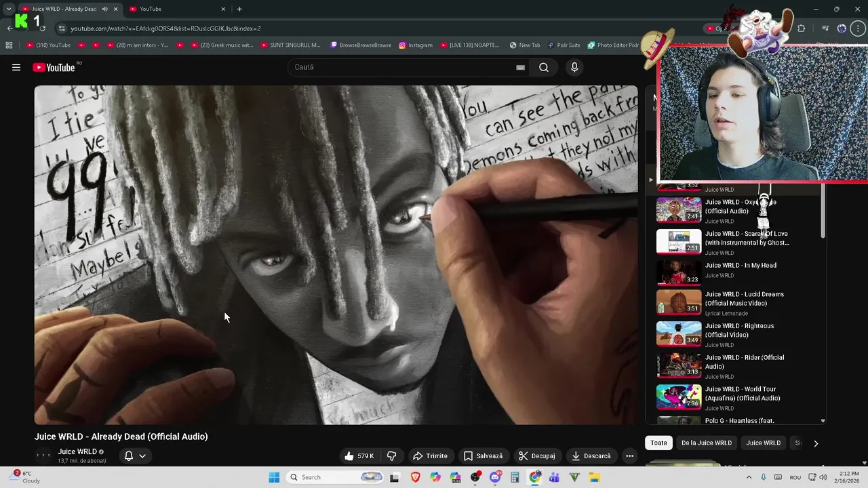Image resolution: width=868 pixels, height=488 pixels.
Task: Select the Juice WRLD filter chip
Action: [x=764, y=443]
